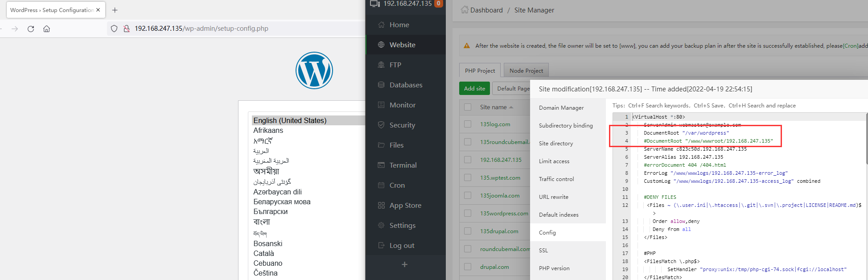Click the Cron link in the warning notice
Image resolution: width=868 pixels, height=280 pixels.
point(851,45)
